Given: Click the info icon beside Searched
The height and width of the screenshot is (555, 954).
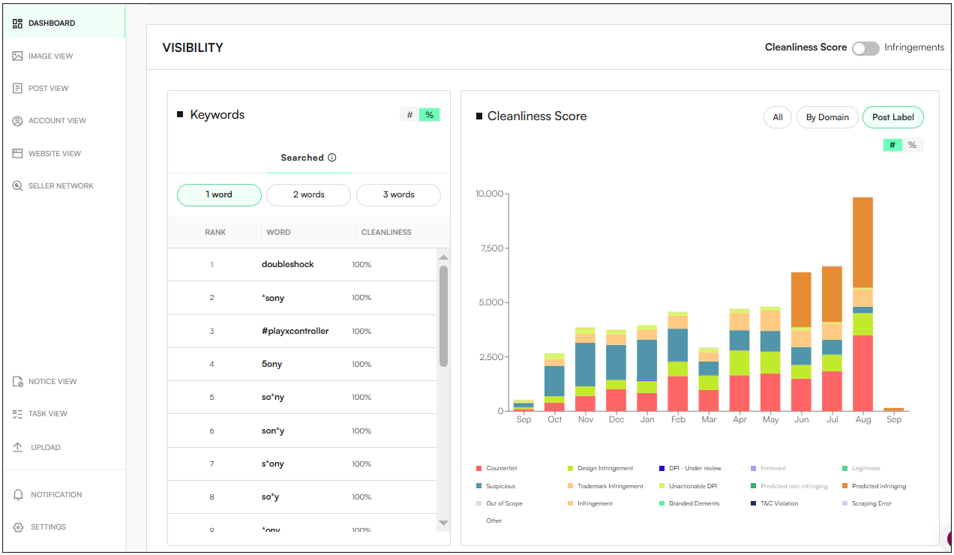Looking at the screenshot, I should coord(332,158).
